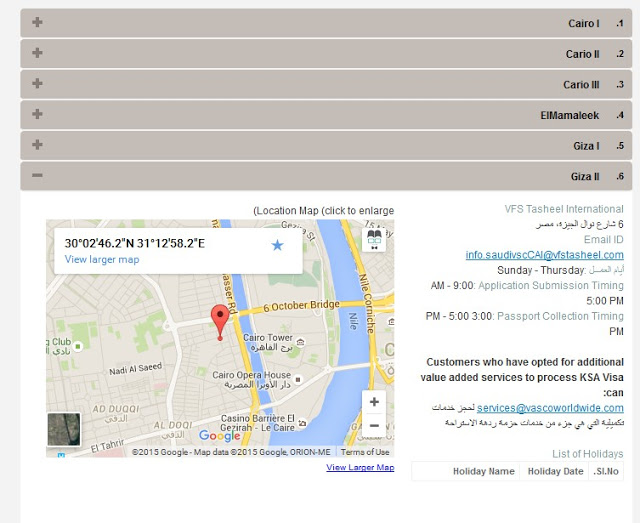Click 'Passport Collection Timing' label
Image resolution: width=640 pixels, height=523 pixels.
tap(560, 316)
